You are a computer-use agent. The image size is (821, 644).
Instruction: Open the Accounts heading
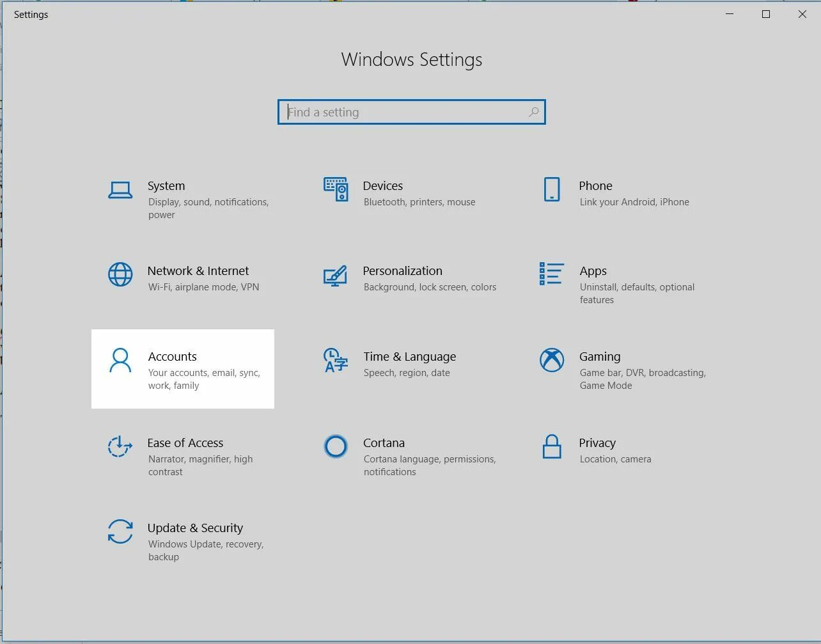pos(173,357)
